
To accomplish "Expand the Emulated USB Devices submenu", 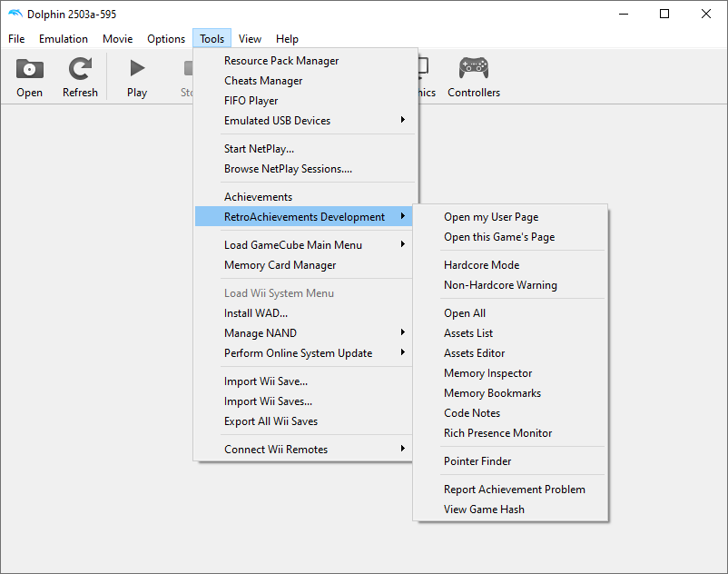I will [275, 120].
